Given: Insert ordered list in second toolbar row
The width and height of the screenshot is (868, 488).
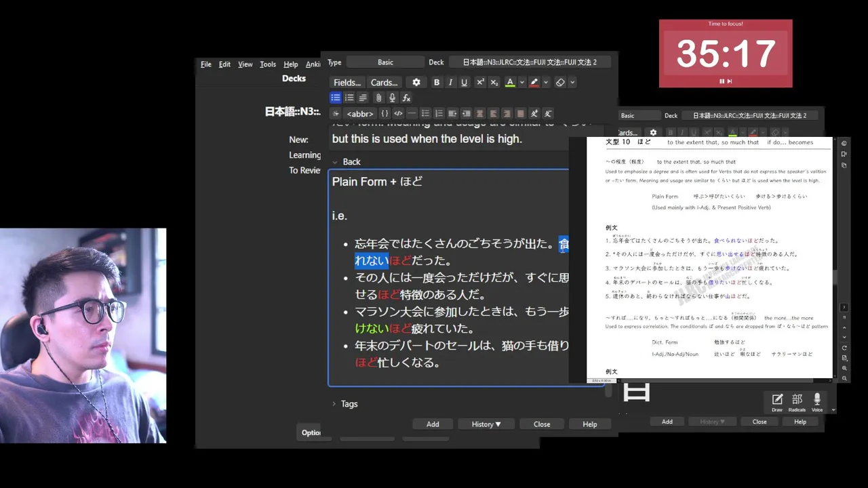Looking at the screenshot, I should [349, 98].
